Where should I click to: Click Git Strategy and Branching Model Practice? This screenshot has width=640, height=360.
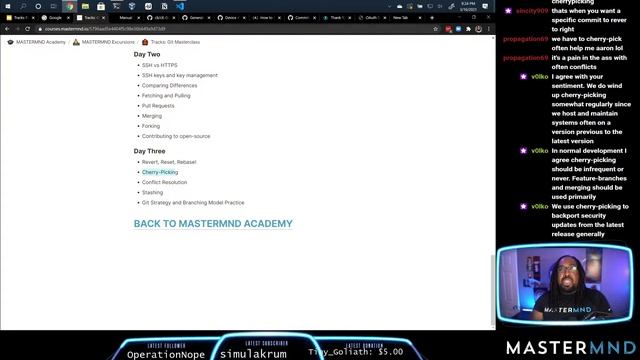pos(193,203)
